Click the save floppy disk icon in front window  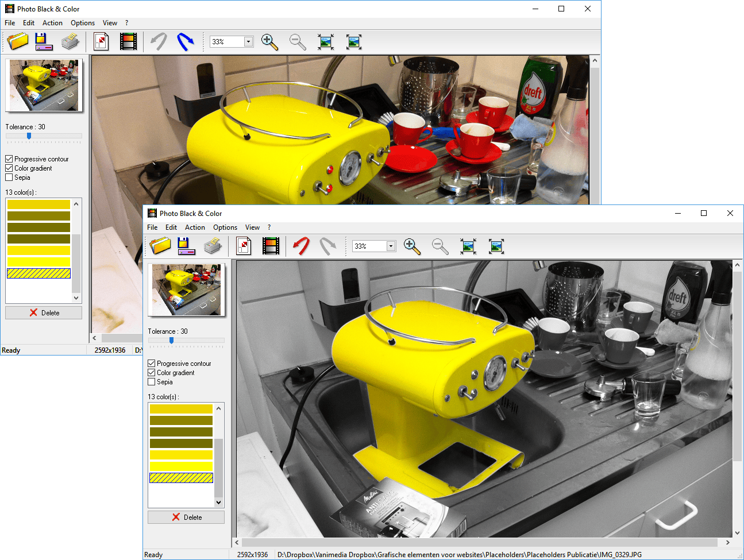[186, 246]
